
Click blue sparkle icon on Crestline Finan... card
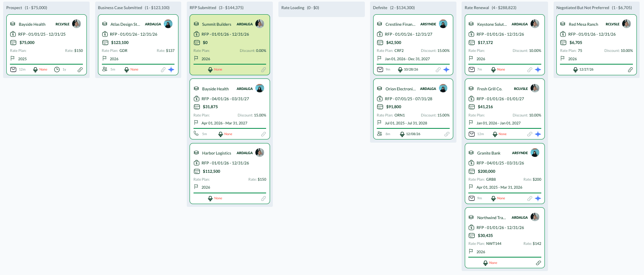447,69
